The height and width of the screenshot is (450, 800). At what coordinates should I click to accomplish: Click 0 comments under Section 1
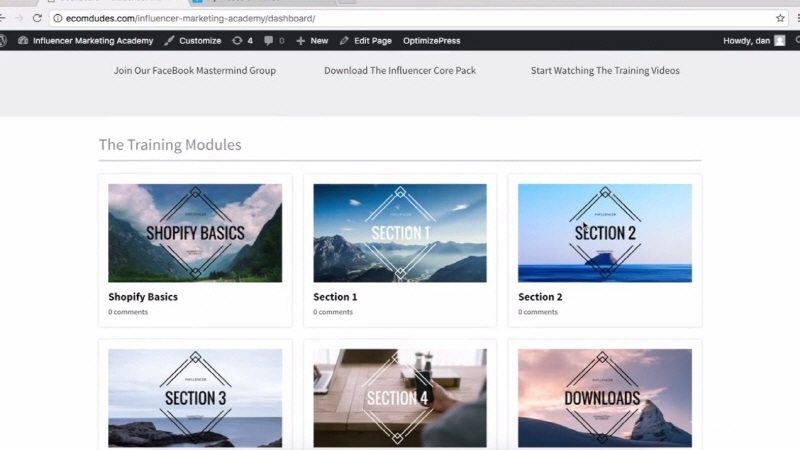(x=333, y=312)
